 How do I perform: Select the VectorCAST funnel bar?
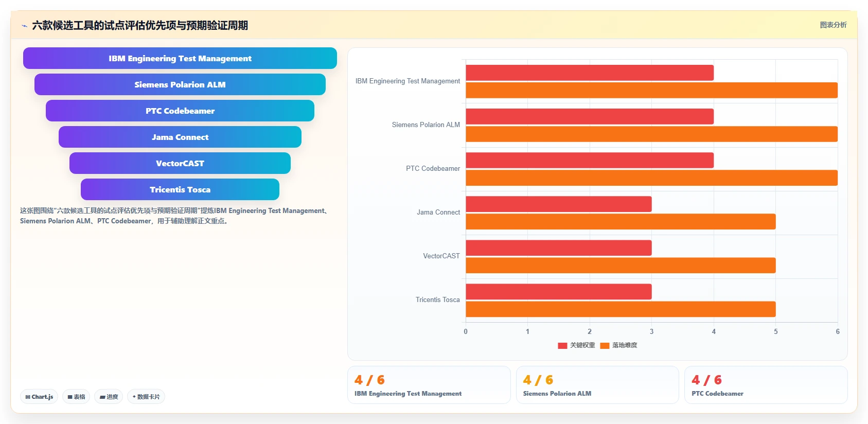pos(180,163)
